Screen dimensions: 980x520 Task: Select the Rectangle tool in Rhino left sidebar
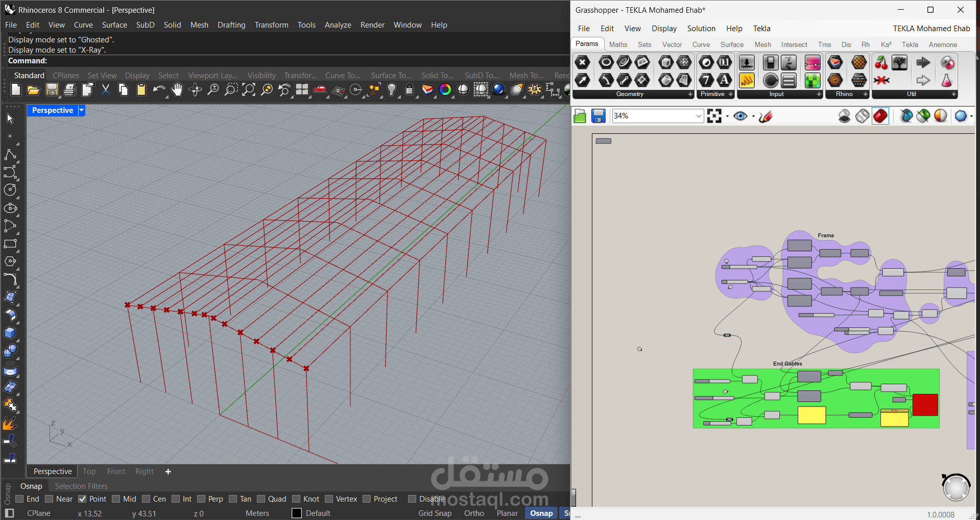click(x=10, y=244)
